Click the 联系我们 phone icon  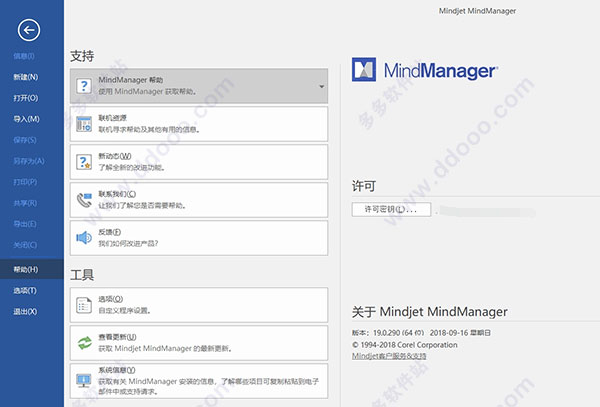click(x=84, y=200)
